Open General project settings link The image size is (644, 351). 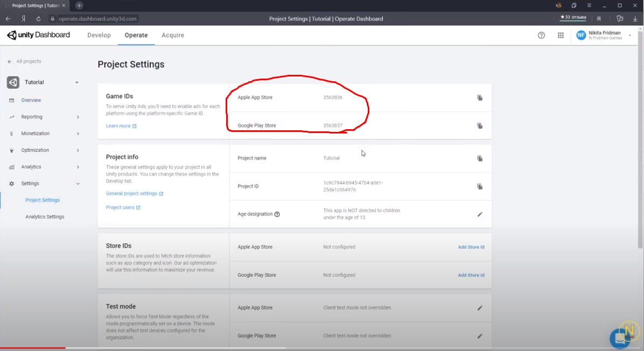click(x=134, y=193)
